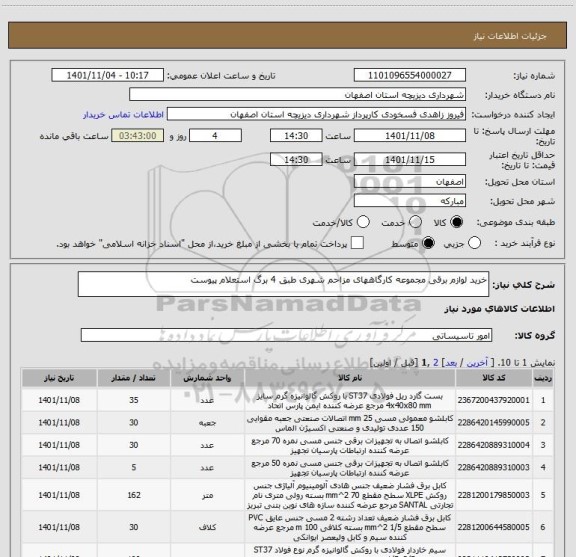This screenshot has width=576, height=557.
Task: Open page 2 of the items list
Action: coord(436,363)
